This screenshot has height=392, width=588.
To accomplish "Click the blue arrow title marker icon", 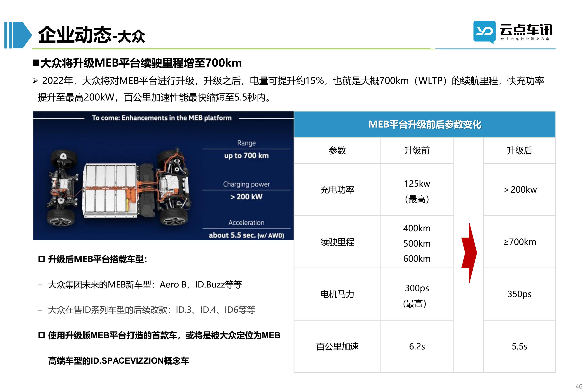I will pos(18,35).
